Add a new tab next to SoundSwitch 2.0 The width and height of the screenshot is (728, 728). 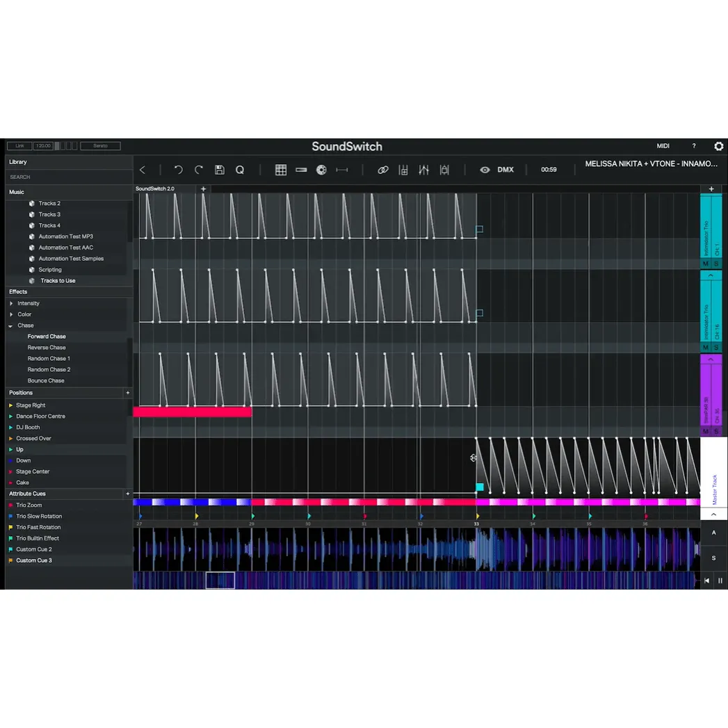click(x=203, y=189)
